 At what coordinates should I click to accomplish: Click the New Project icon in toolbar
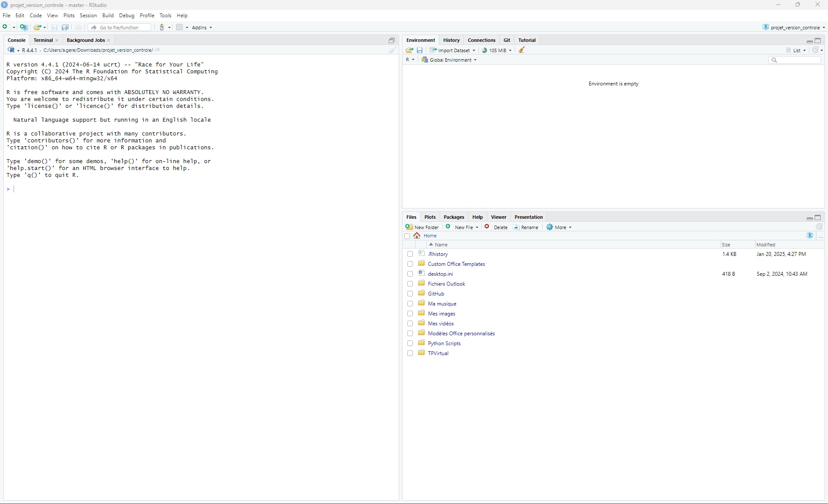pyautogui.click(x=24, y=27)
